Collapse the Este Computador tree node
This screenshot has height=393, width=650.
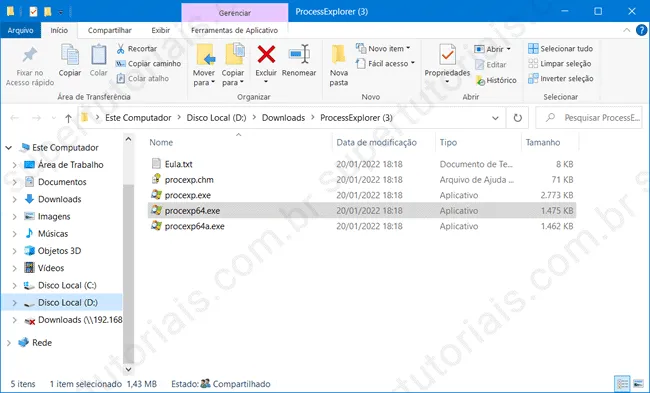pos(9,148)
